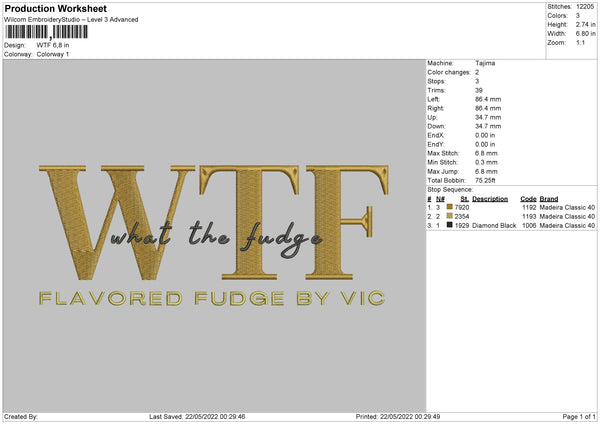Viewport: 600px width, 424px height.
Task: Click the Trims value 39
Action: pos(479,90)
